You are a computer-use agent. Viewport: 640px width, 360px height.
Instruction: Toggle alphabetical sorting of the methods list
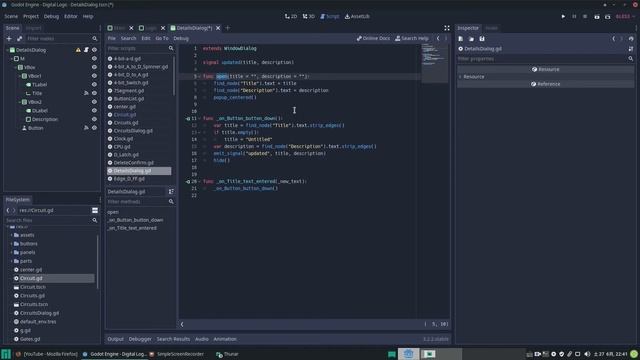(x=171, y=191)
